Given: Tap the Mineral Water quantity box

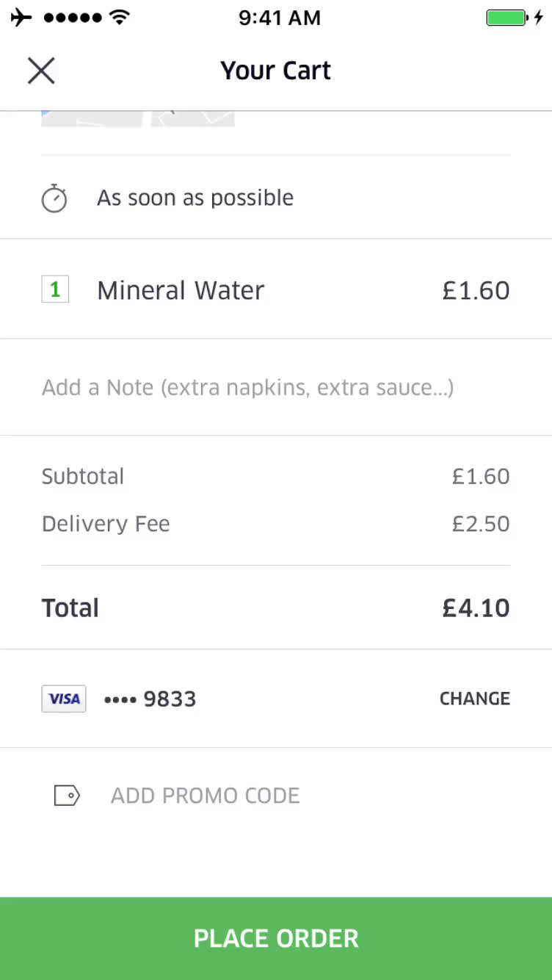Looking at the screenshot, I should pyautogui.click(x=55, y=290).
